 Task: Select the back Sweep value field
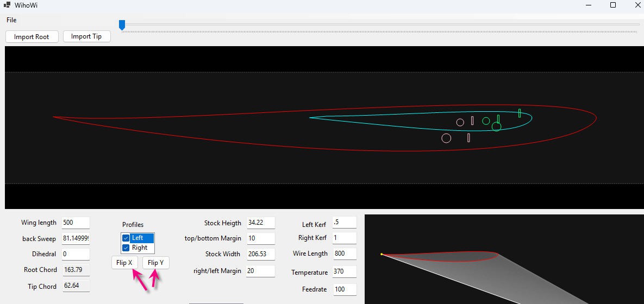tap(76, 238)
